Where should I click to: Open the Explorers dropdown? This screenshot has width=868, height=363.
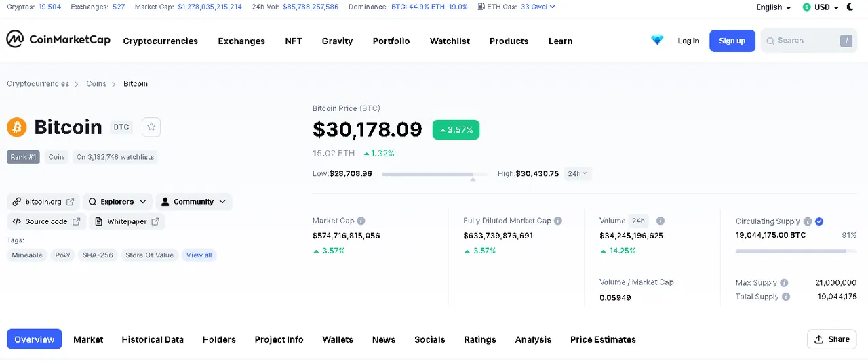tap(117, 202)
